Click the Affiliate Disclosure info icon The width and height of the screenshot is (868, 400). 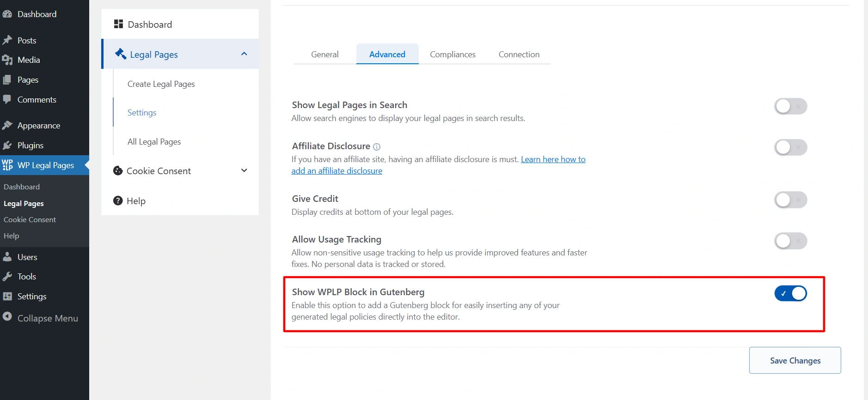pos(377,147)
